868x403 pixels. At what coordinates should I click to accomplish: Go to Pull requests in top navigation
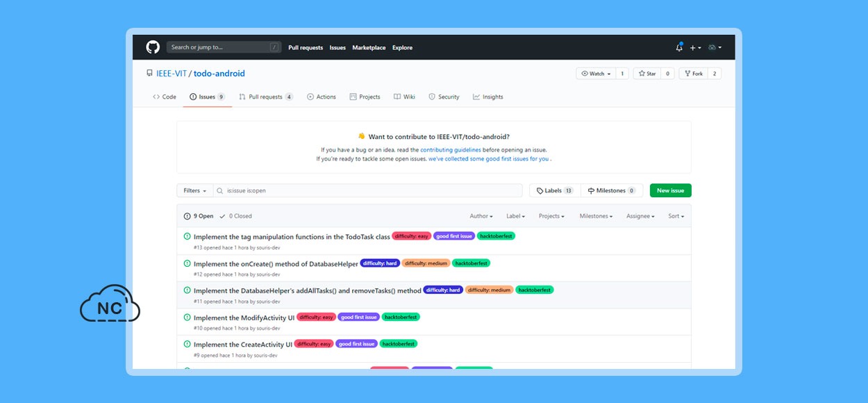point(306,48)
